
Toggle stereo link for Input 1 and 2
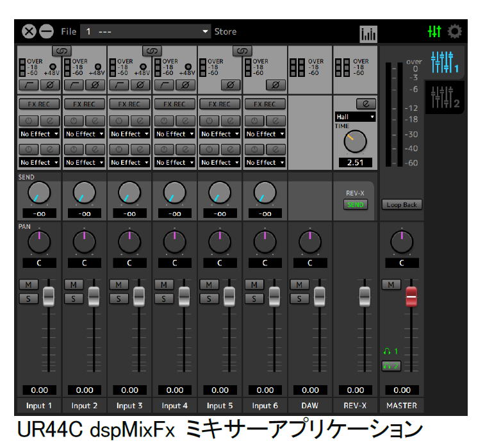coord(62,51)
